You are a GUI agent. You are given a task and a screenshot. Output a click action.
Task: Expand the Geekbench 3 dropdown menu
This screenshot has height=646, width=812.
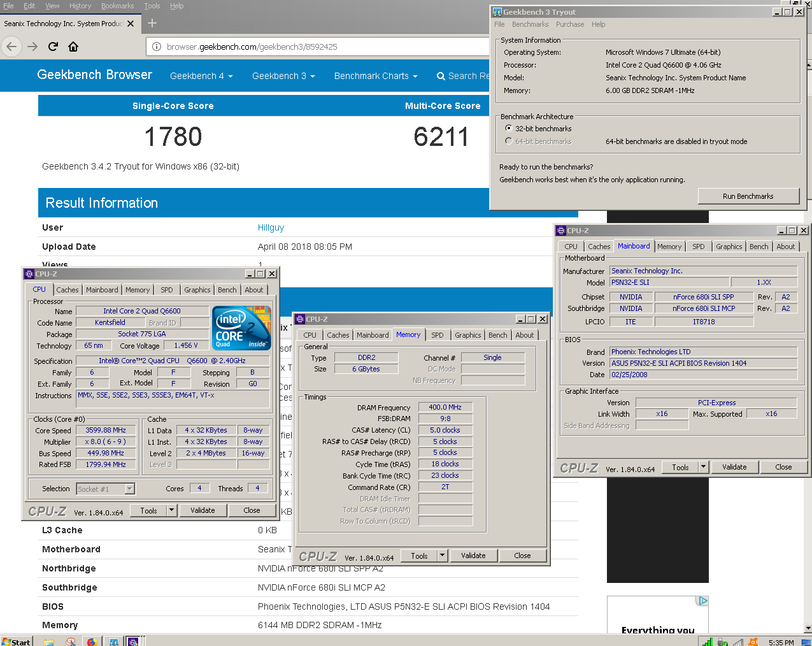click(x=283, y=76)
